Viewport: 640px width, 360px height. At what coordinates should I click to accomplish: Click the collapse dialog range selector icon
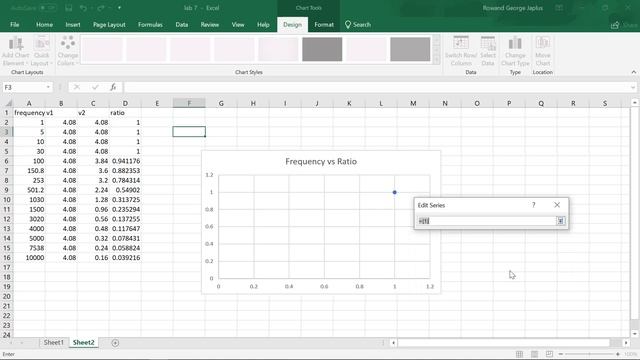click(560, 221)
